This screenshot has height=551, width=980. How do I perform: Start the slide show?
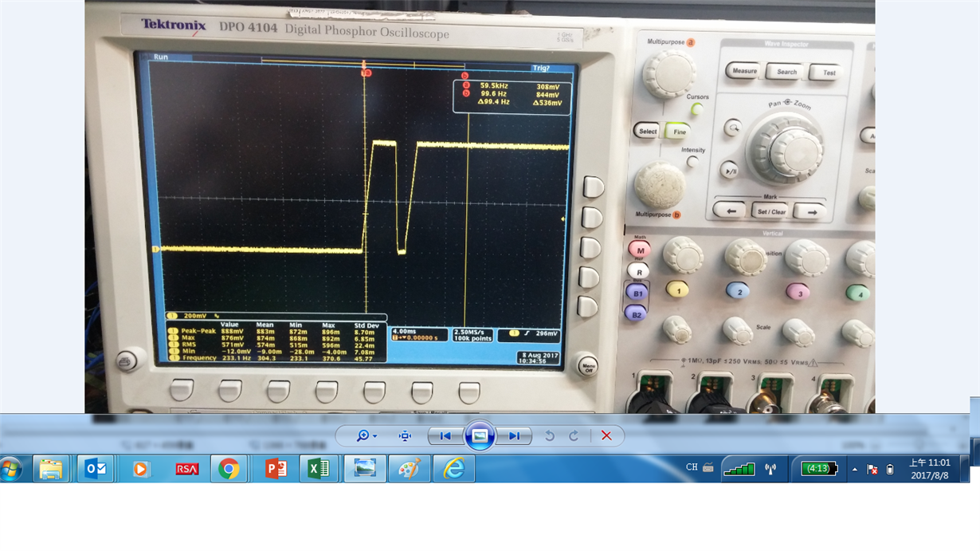[480, 435]
